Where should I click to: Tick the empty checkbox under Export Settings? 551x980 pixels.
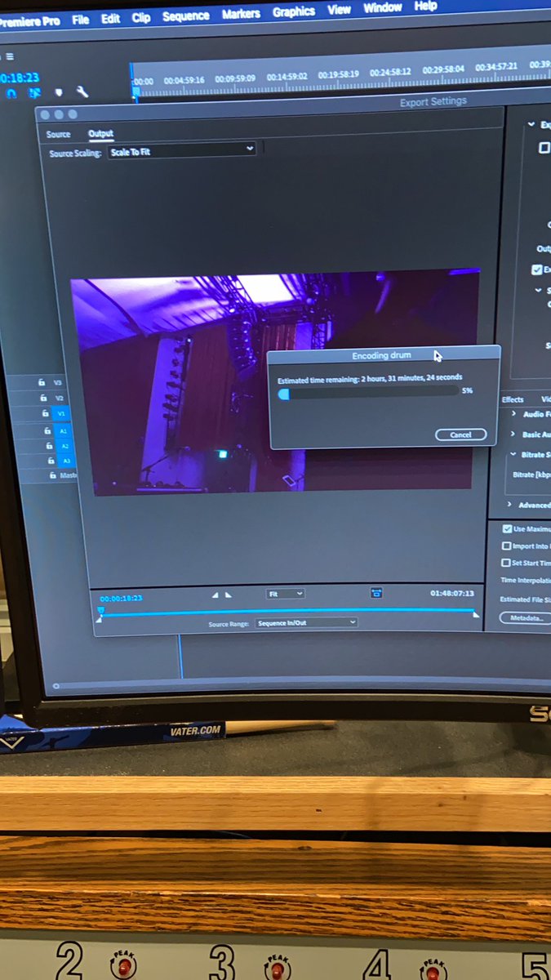click(544, 148)
